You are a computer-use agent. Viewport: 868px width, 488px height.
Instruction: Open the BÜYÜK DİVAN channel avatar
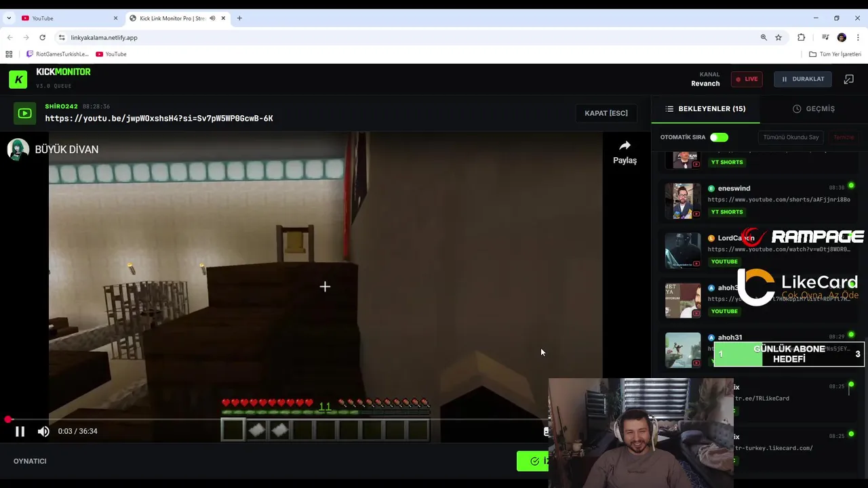click(x=18, y=149)
